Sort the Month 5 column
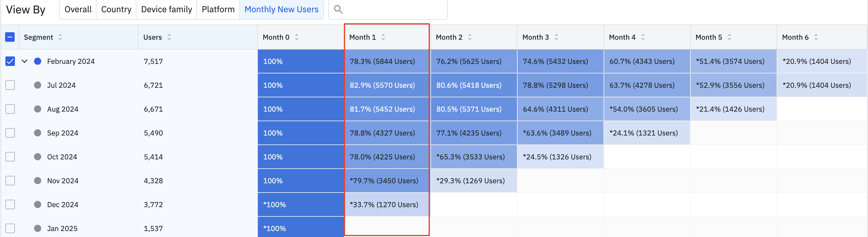The image size is (868, 237). click(x=730, y=37)
